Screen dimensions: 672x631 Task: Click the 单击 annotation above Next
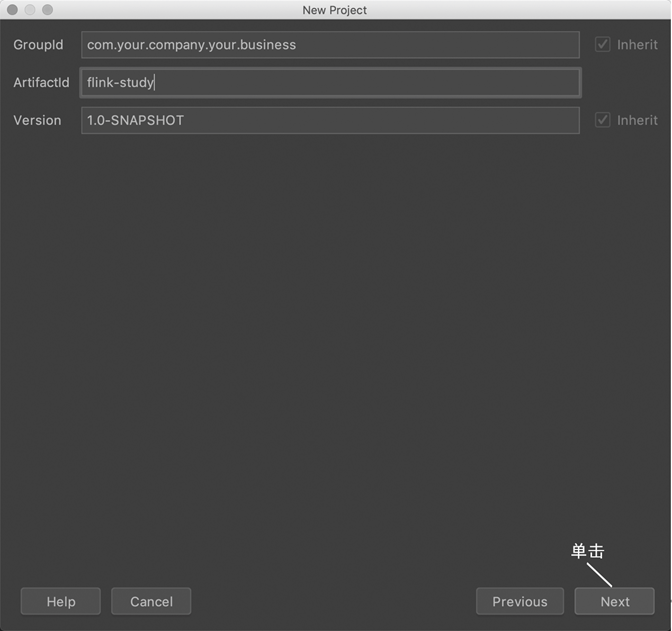pyautogui.click(x=588, y=551)
